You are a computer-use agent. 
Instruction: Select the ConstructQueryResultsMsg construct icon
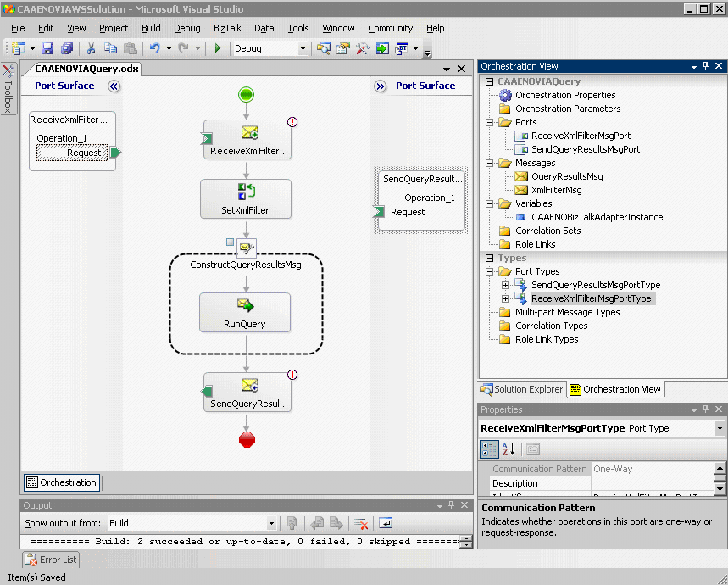tap(246, 248)
